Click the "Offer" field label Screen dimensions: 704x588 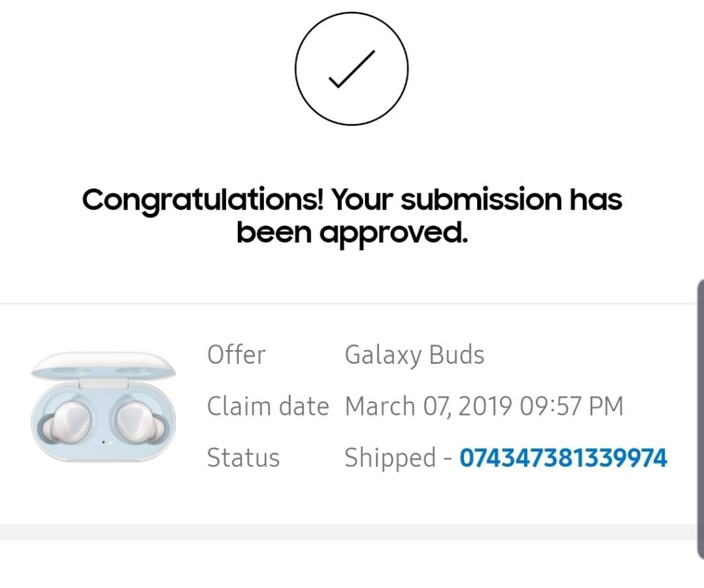click(236, 354)
